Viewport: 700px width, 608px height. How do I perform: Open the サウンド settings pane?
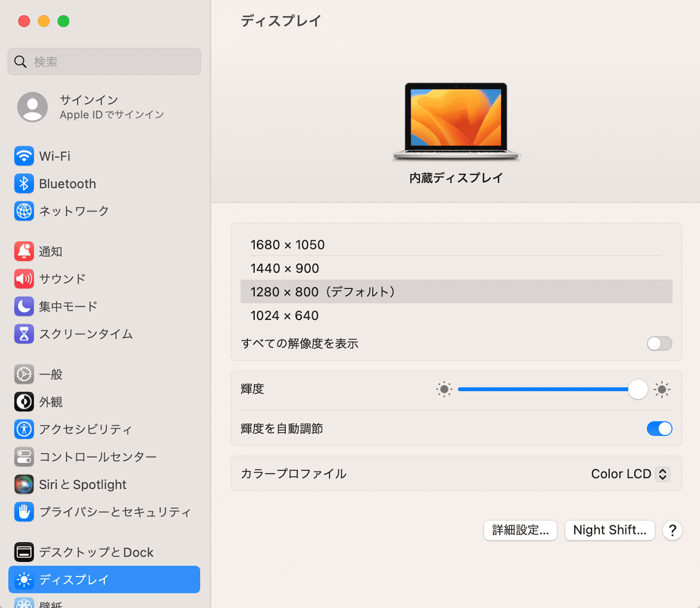pyautogui.click(x=104, y=279)
